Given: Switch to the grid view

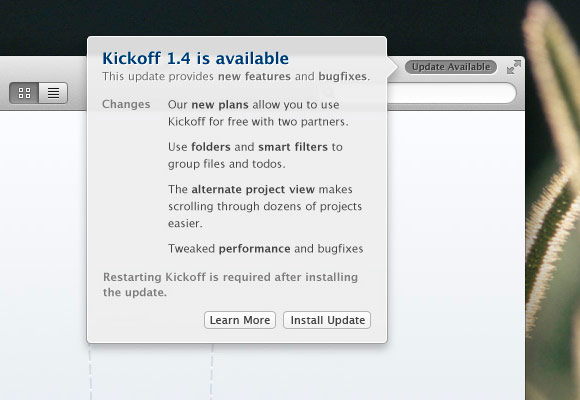Looking at the screenshot, I should pos(24,93).
